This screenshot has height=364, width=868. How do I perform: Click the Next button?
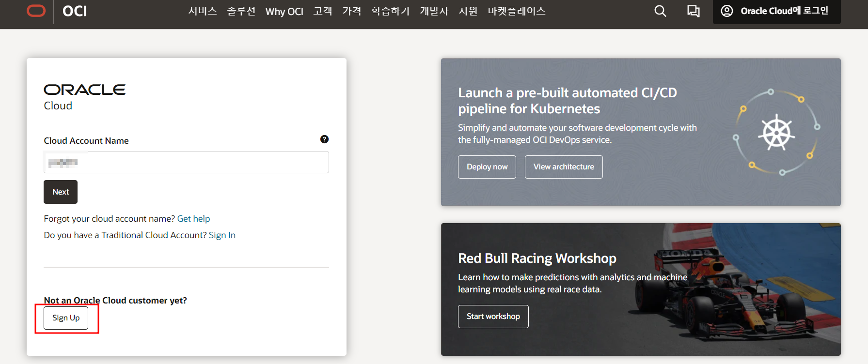(61, 192)
